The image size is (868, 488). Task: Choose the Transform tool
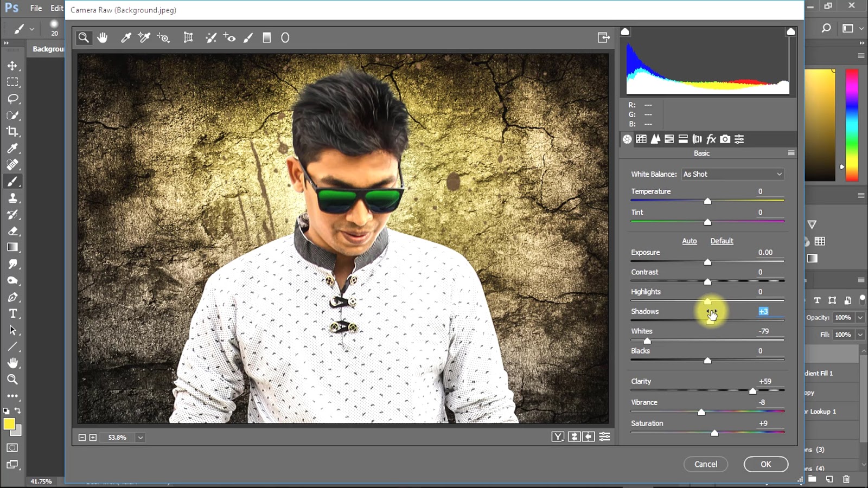click(188, 37)
